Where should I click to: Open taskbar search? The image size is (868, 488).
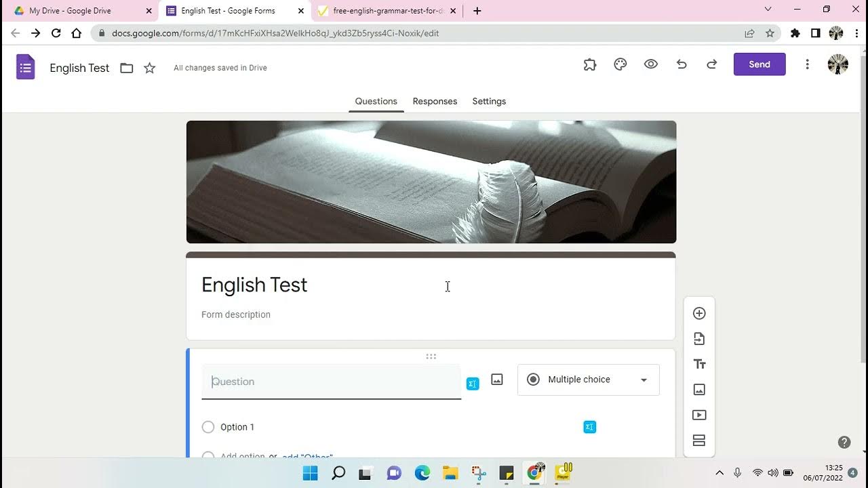pos(338,472)
